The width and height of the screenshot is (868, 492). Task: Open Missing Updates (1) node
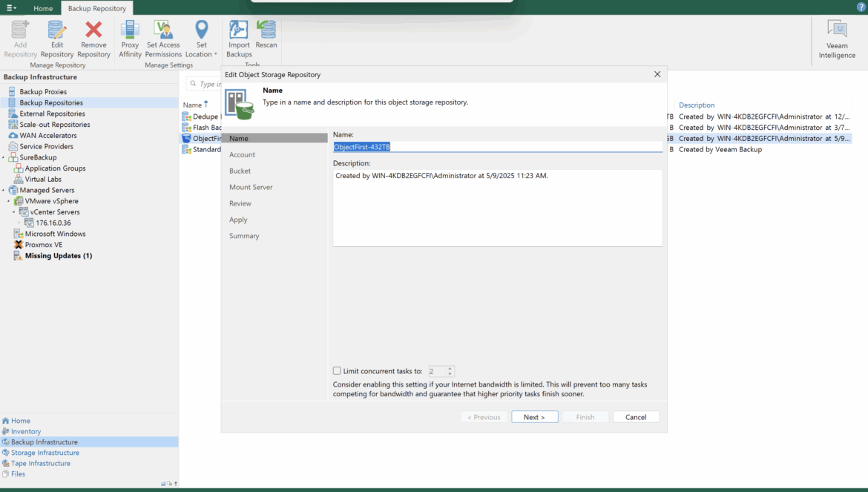coord(58,256)
